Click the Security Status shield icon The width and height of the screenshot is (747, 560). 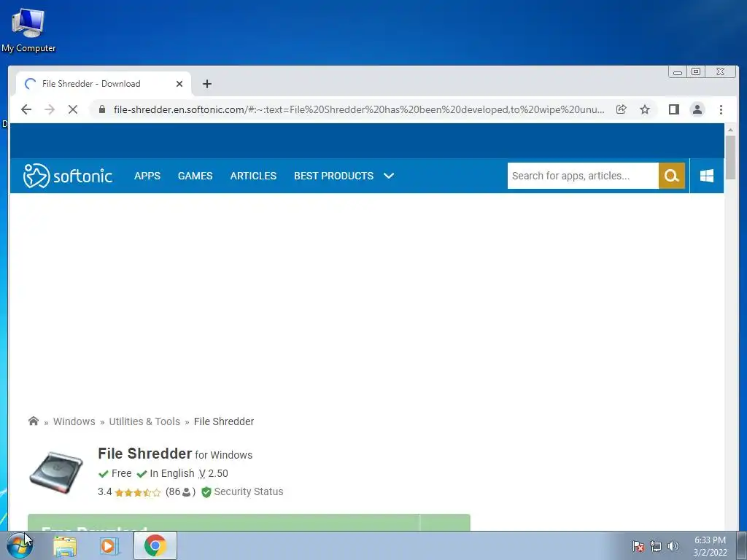point(206,492)
